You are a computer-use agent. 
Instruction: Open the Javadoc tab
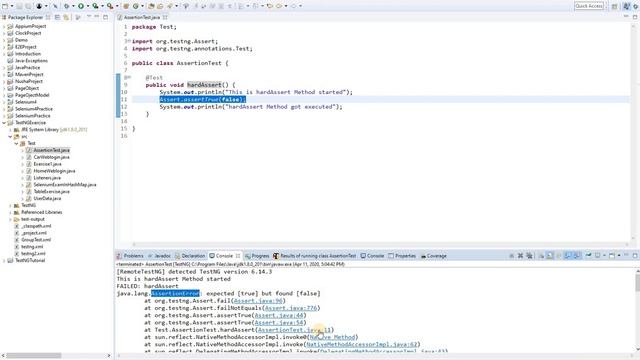(160, 256)
